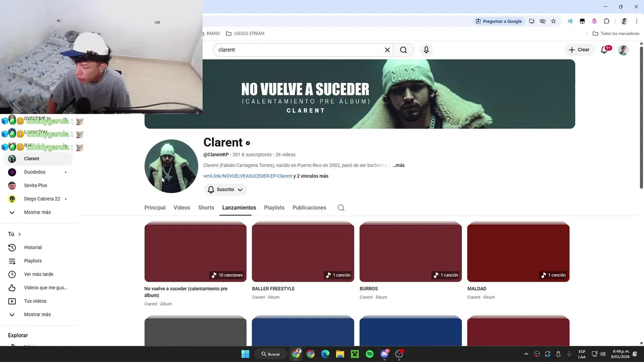Switch to the Playlists channel tab
The image size is (644, 362).
click(x=274, y=208)
